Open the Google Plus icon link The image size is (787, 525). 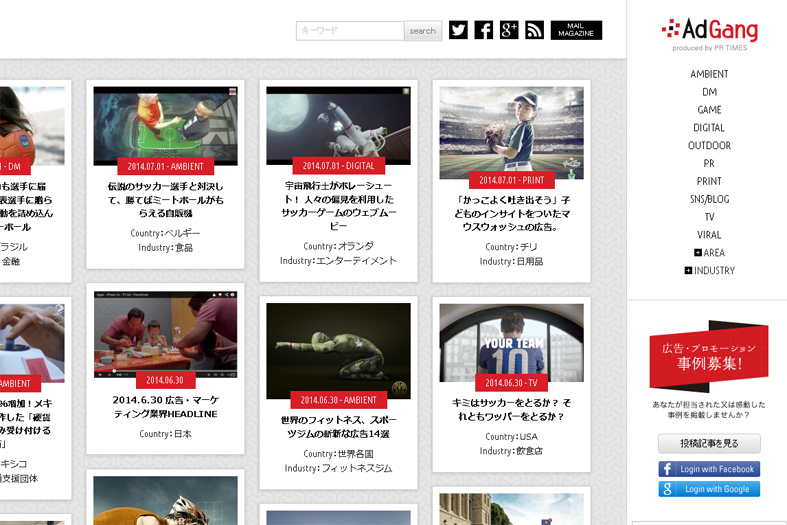[509, 30]
